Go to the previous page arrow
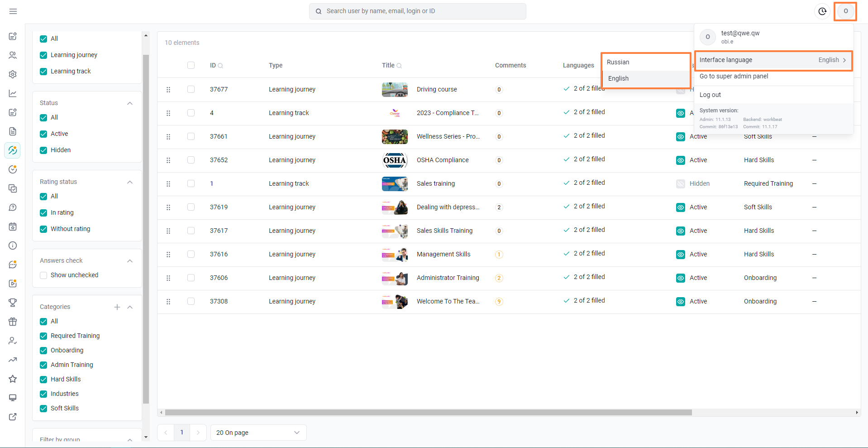The height and width of the screenshot is (448, 868). pos(166,433)
